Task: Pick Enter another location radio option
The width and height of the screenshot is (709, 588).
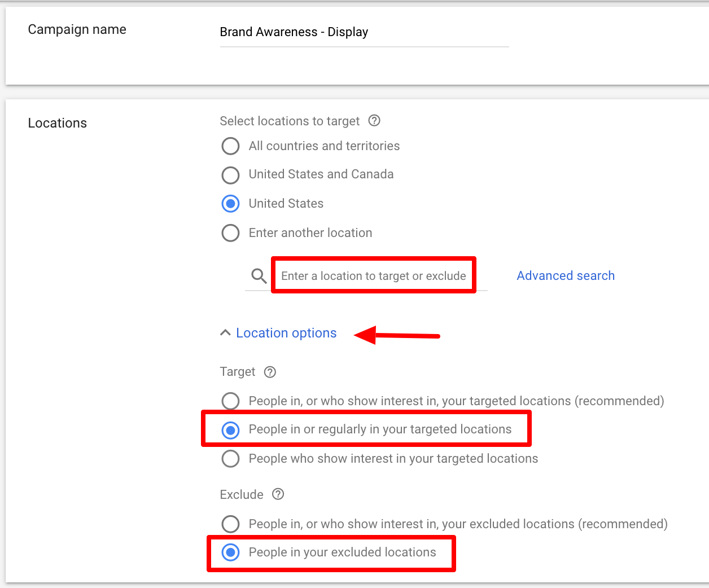Action: [x=230, y=233]
